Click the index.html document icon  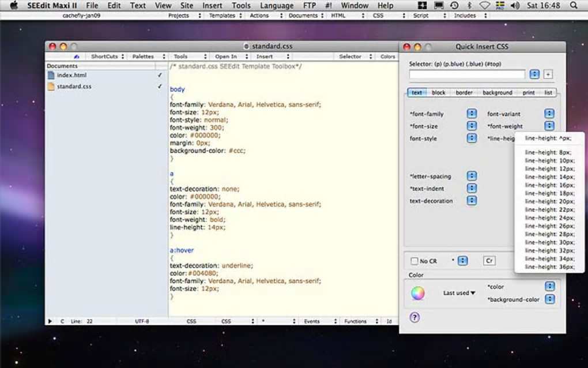click(x=51, y=76)
